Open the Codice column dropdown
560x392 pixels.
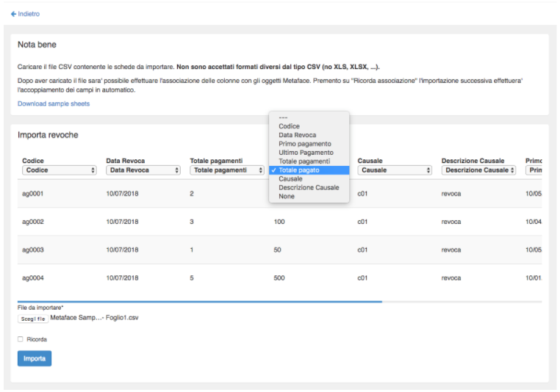[x=59, y=170]
